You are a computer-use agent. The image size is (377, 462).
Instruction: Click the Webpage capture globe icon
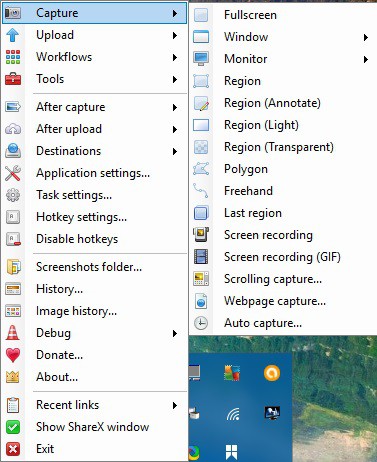click(x=201, y=301)
